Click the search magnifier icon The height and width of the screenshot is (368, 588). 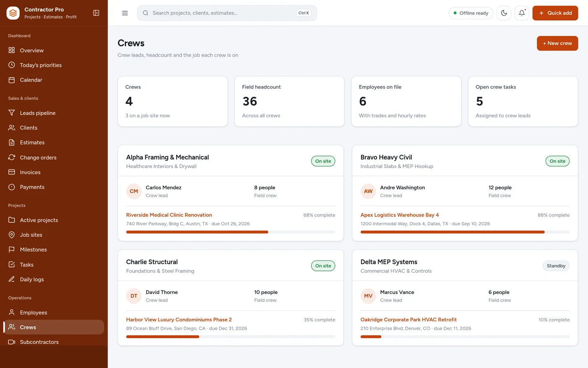145,13
